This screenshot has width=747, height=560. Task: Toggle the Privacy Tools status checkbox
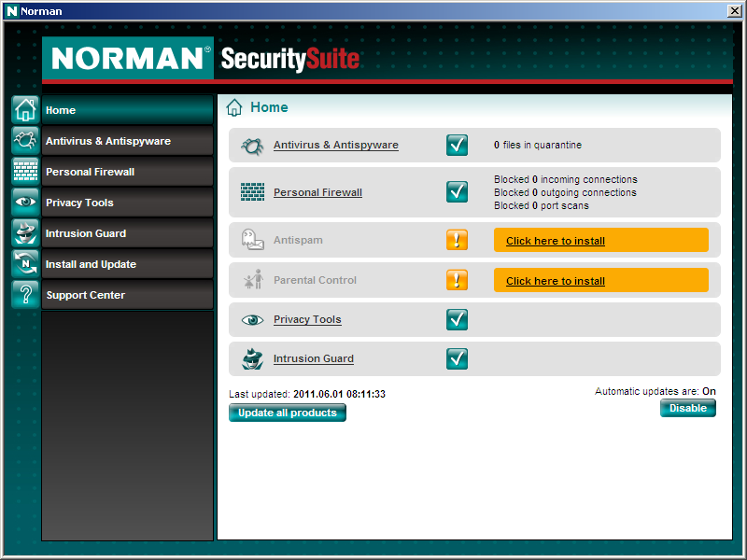[x=457, y=319]
